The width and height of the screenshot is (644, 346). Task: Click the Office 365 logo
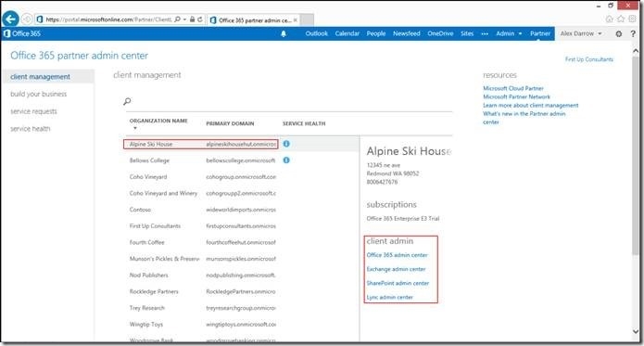point(22,33)
